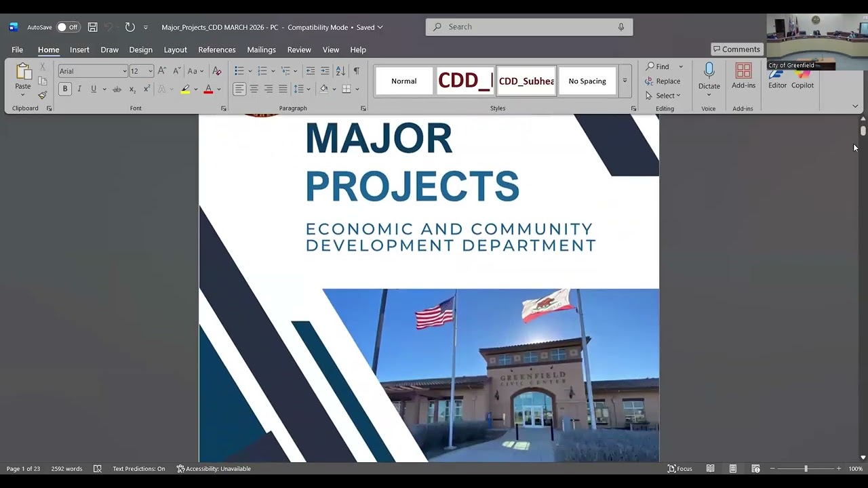Center-align the paragraph text
868x488 pixels.
point(254,89)
